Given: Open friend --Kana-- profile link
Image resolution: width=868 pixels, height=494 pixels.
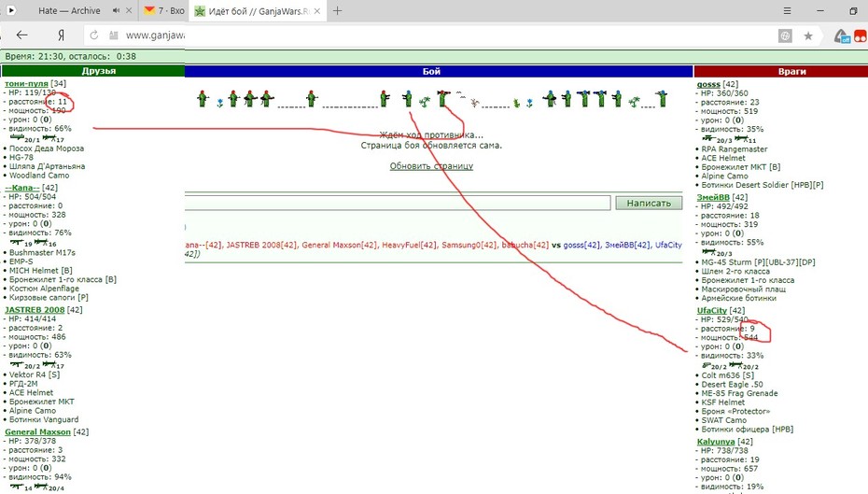Looking at the screenshot, I should [22, 188].
